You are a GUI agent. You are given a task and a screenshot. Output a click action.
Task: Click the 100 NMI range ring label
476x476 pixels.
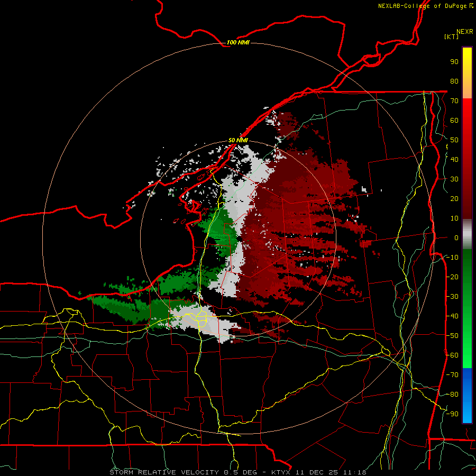[x=238, y=42]
